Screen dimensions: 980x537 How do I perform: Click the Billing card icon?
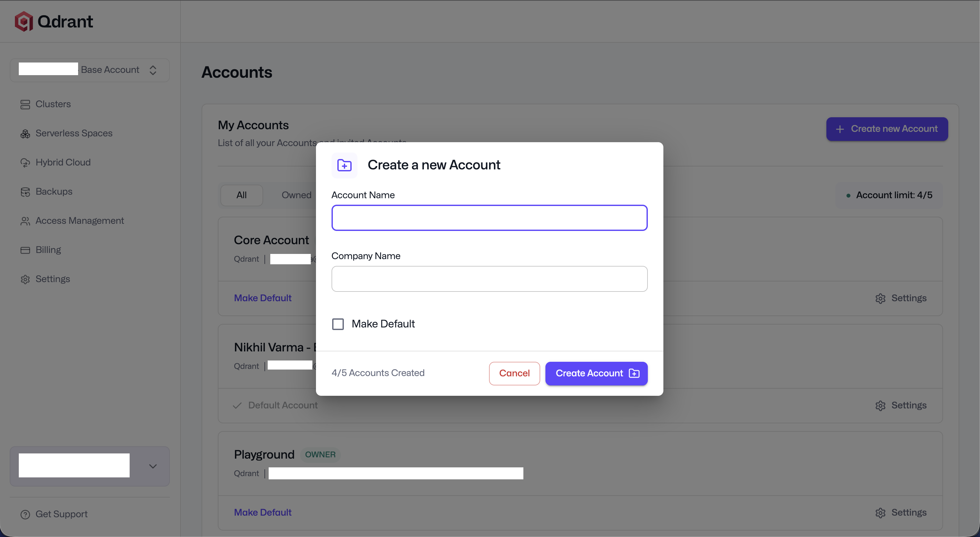point(25,250)
